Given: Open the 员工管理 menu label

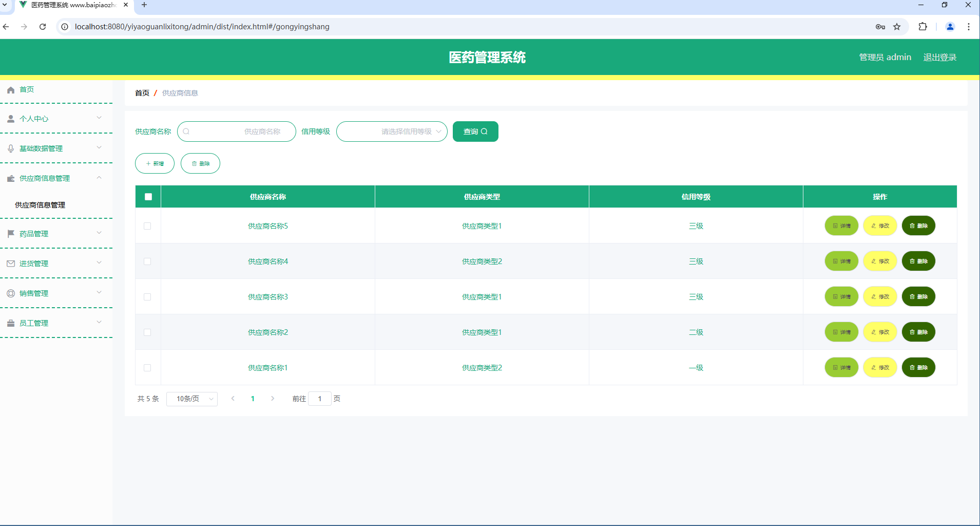Looking at the screenshot, I should tap(34, 323).
